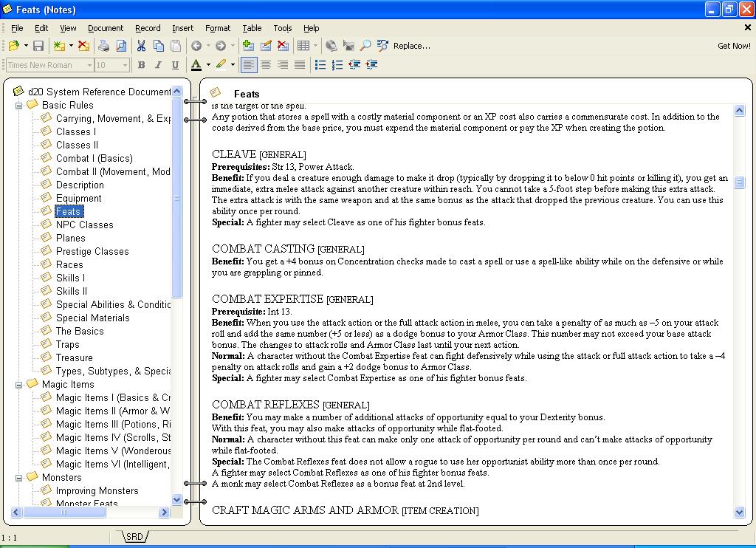This screenshot has height=548, width=756.
Task: Toggle Italic formatting
Action: pyautogui.click(x=158, y=65)
